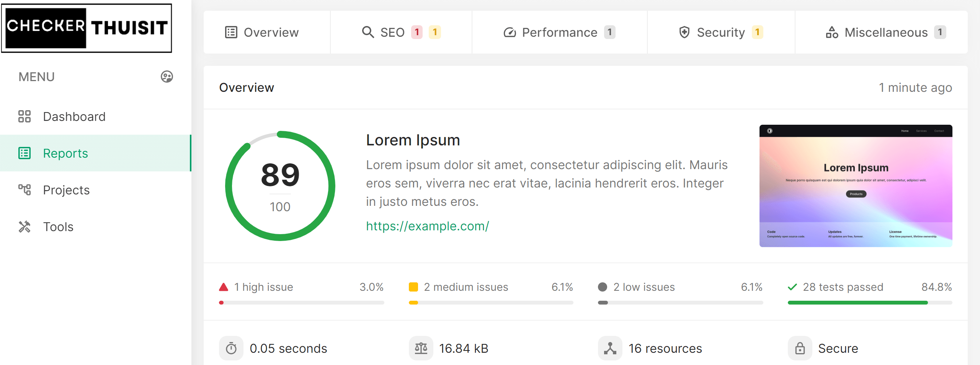Click the SEO magnifier icon
This screenshot has height=365, width=980.
368,32
